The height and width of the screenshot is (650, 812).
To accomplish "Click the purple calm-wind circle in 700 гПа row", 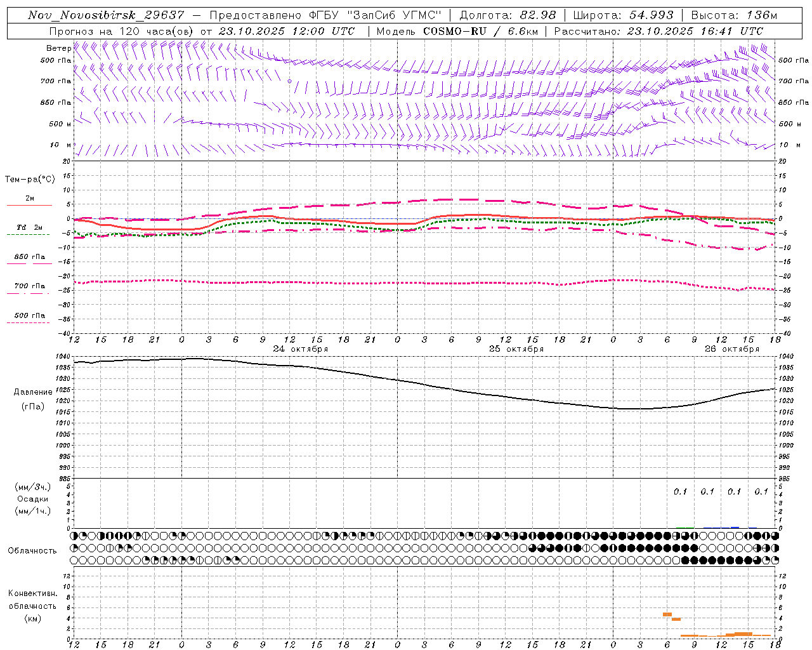I will tap(289, 81).
